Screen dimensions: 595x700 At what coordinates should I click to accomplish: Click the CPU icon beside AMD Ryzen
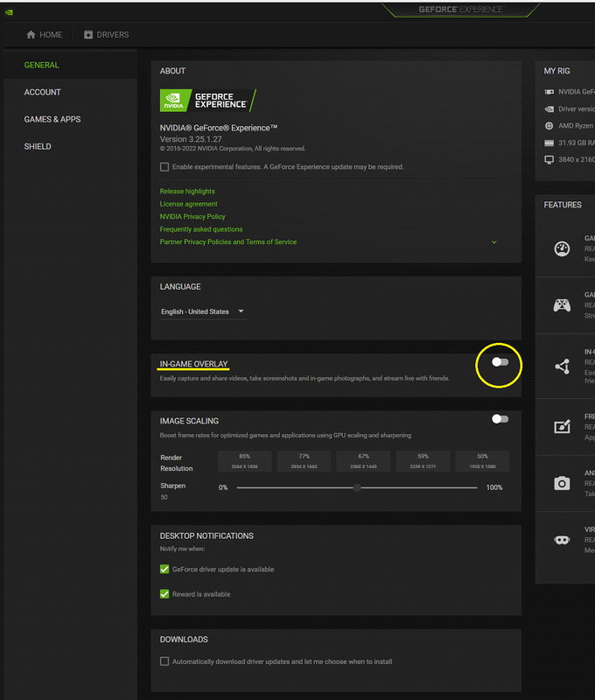(549, 126)
